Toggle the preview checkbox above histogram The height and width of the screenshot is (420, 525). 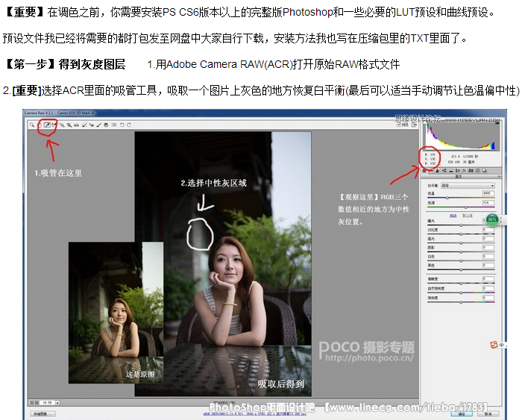[399, 125]
